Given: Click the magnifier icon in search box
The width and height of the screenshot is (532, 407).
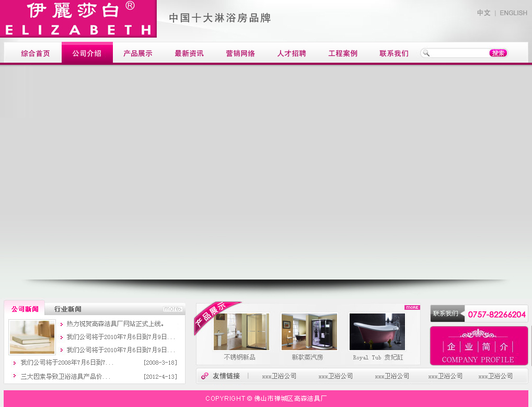Looking at the screenshot, I should [x=426, y=53].
